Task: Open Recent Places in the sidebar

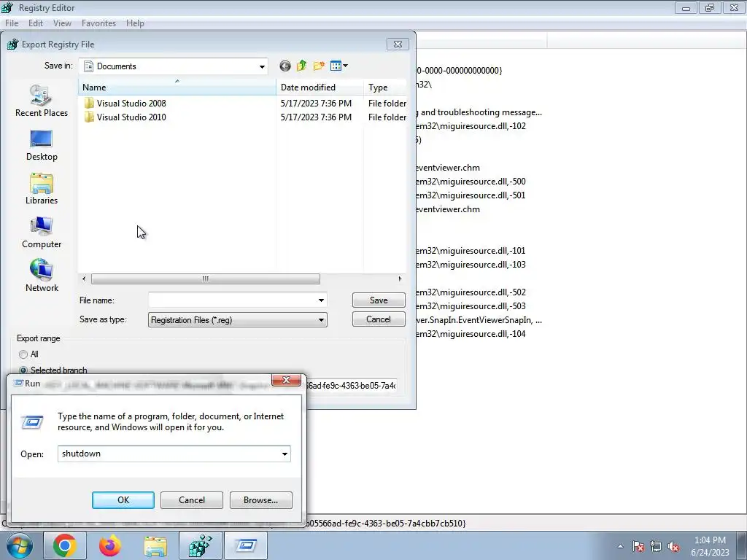Action: click(42, 101)
